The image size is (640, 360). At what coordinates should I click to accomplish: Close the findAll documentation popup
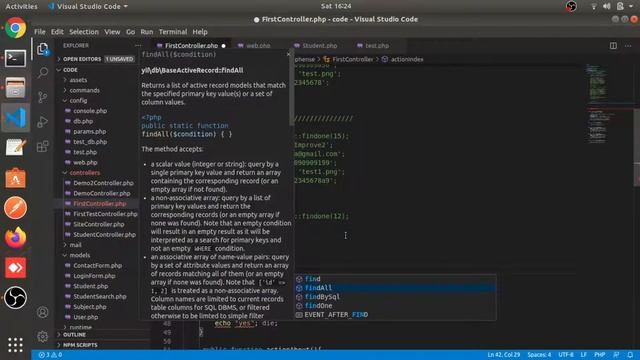pos(289,54)
